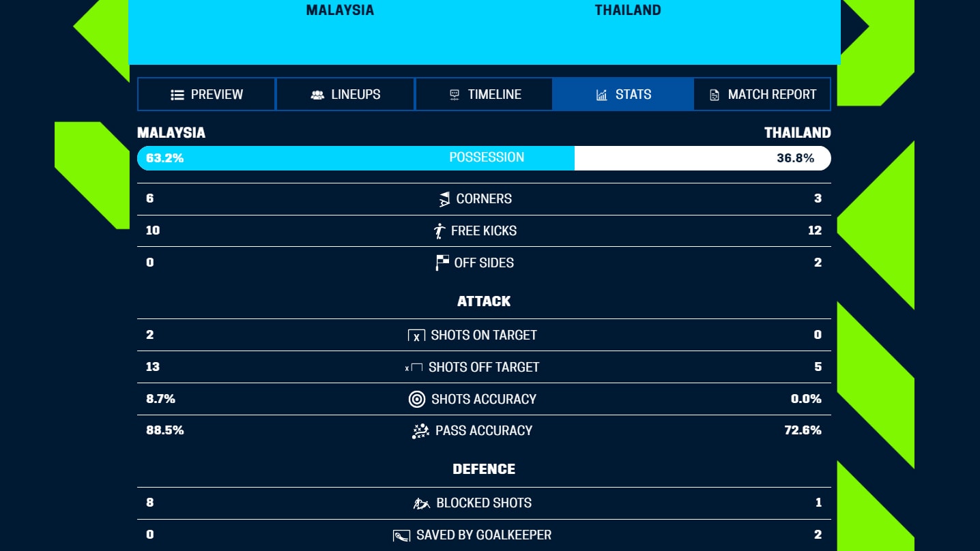Image resolution: width=980 pixels, height=551 pixels.
Task: Click the MALAYSIA team name in header banner
Action: pyautogui.click(x=340, y=10)
